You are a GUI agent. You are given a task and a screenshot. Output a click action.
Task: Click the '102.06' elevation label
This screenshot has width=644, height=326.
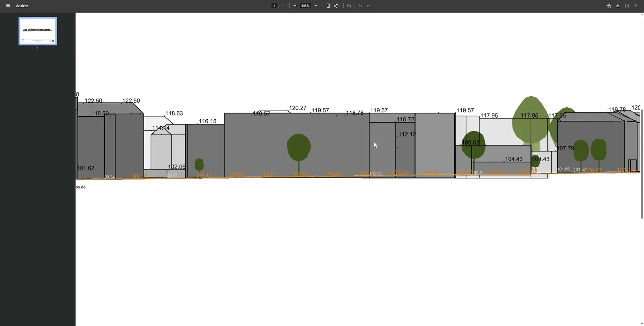point(177,167)
